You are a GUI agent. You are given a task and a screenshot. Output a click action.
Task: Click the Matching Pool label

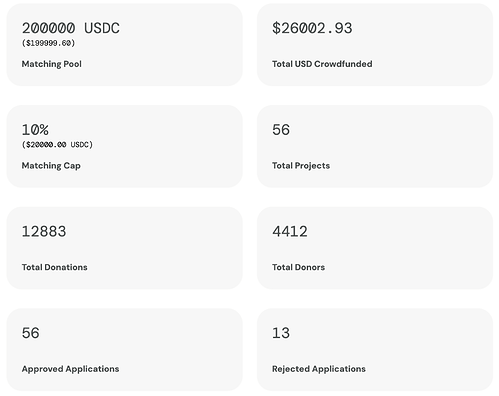click(x=52, y=64)
